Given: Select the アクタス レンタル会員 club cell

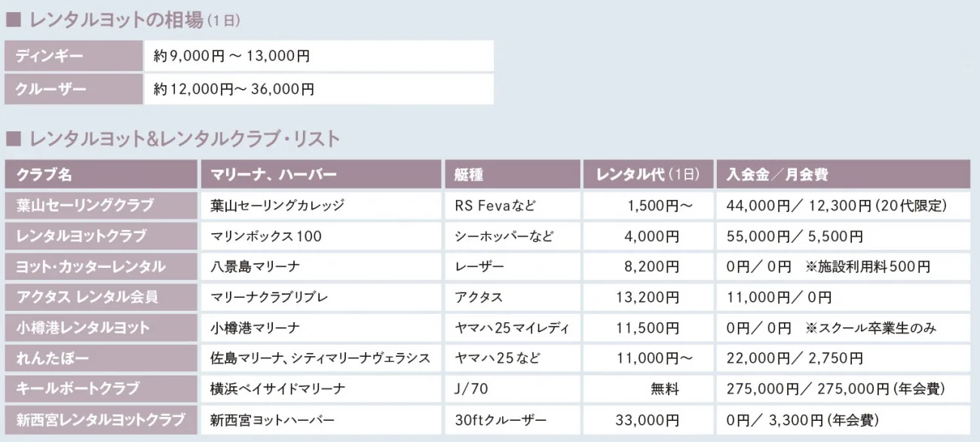Looking at the screenshot, I should (x=100, y=297).
